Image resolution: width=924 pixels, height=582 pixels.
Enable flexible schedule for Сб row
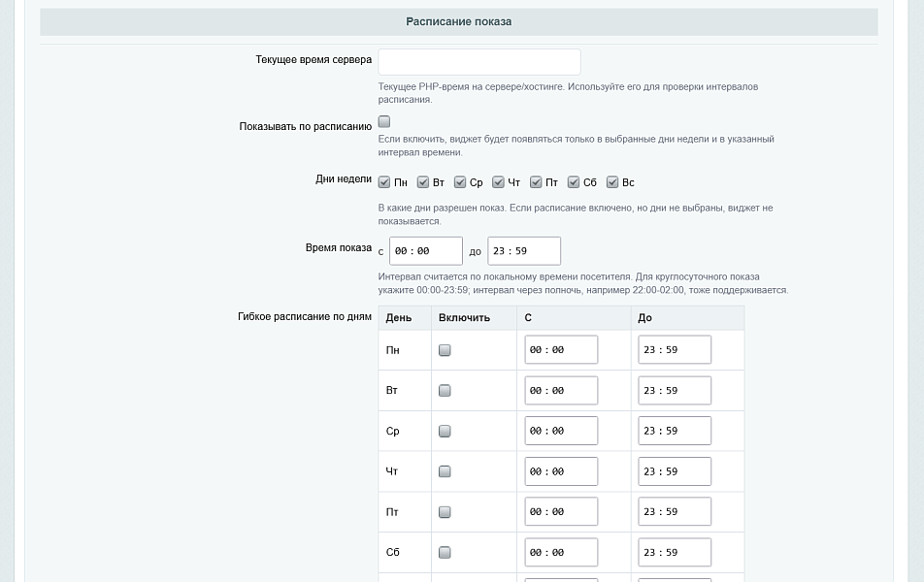click(445, 553)
